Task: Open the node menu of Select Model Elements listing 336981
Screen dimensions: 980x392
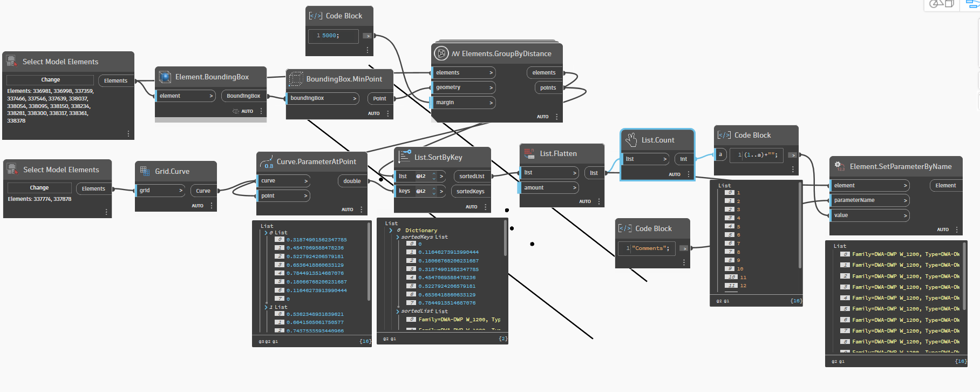Action: [128, 133]
